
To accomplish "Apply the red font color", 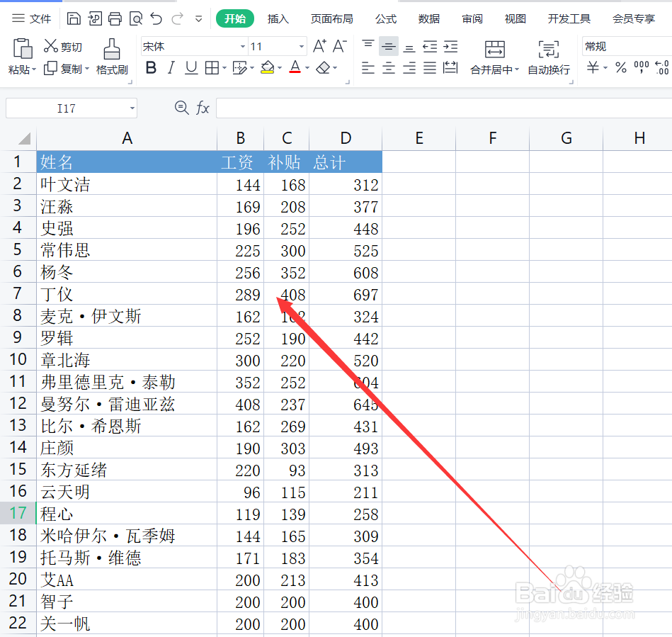I will click(x=295, y=68).
